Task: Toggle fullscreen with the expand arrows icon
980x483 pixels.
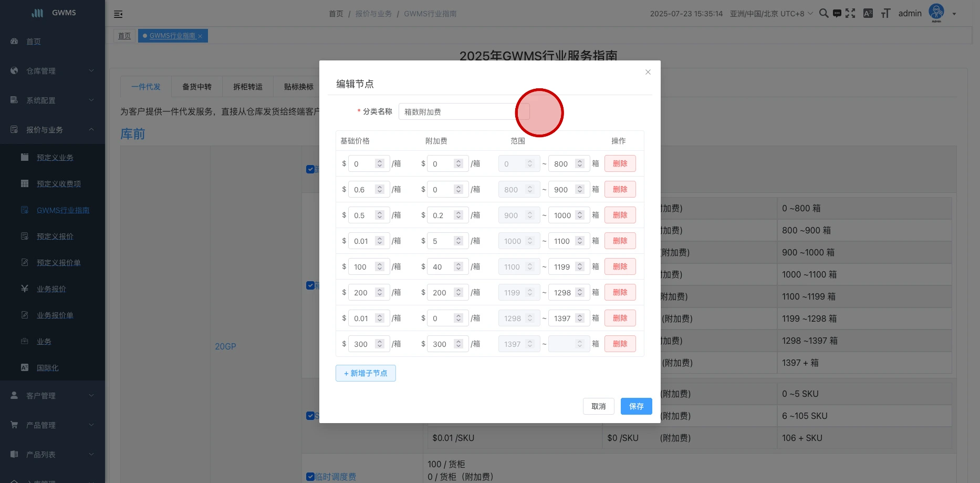Action: point(850,14)
